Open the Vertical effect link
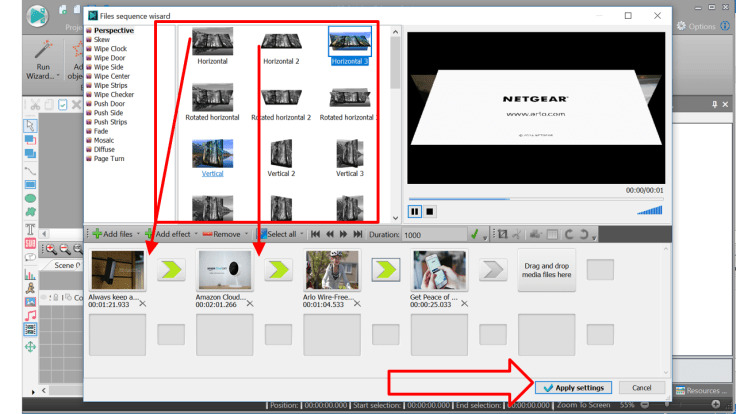This screenshot has width=736, height=414. (212, 174)
